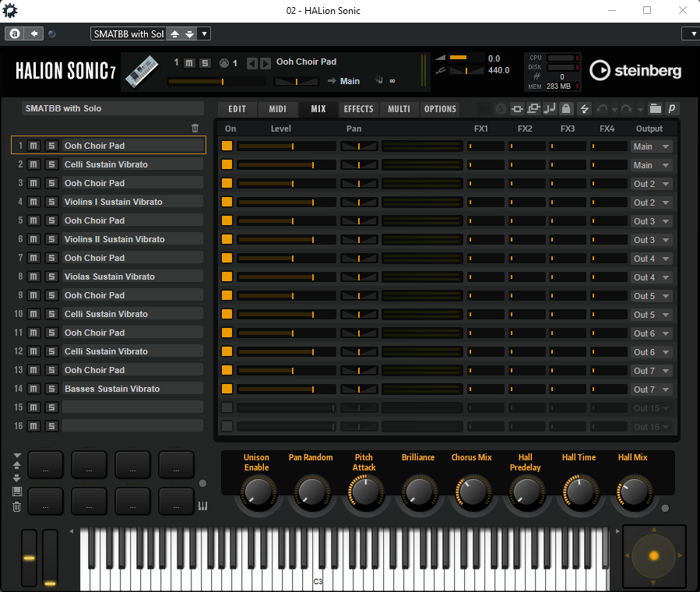
Task: Click the MIDI reset lightning icon
Action: tap(584, 108)
